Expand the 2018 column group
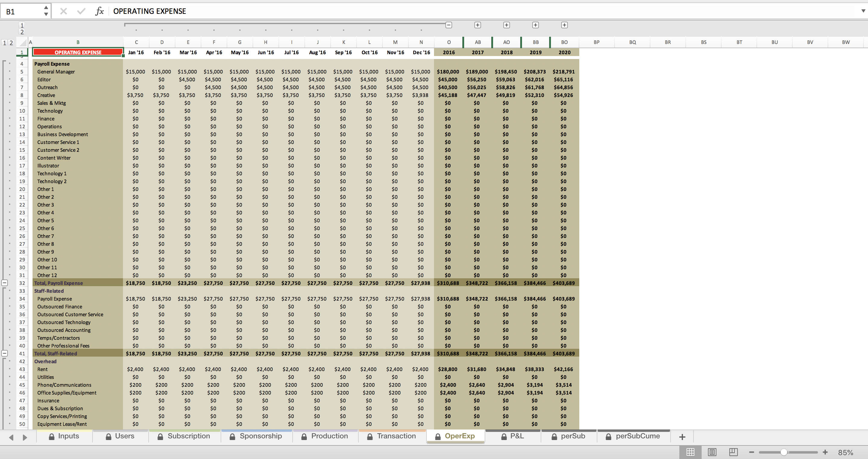The image size is (868, 459). pyautogui.click(x=507, y=25)
